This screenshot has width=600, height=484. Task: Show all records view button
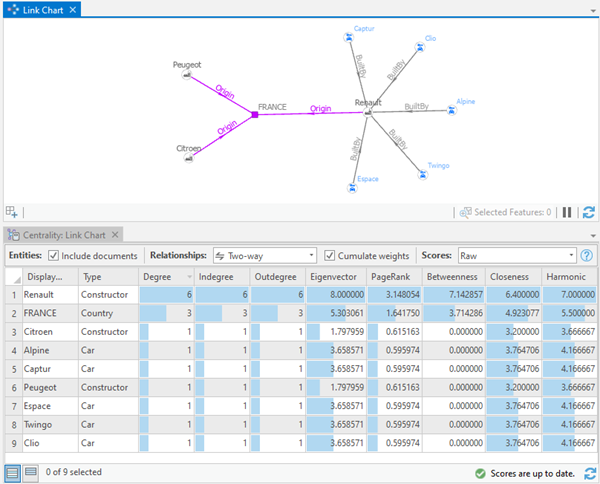(x=11, y=472)
